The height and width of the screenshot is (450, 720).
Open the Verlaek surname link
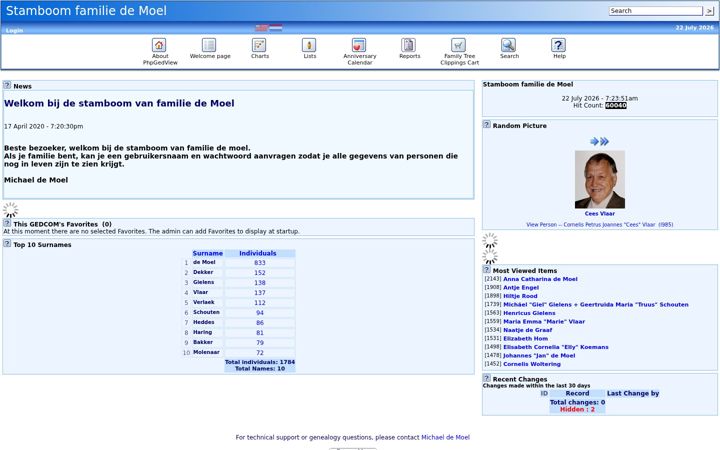pos(204,302)
